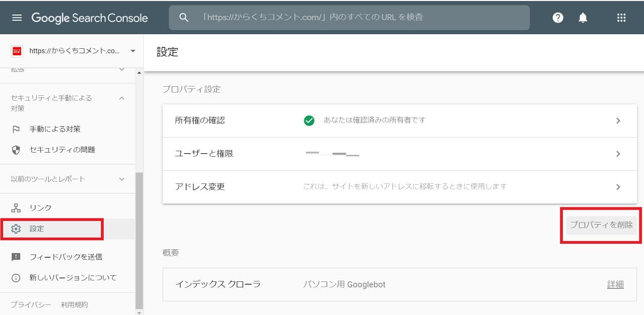Expand the 所有権の確認 row arrow
Image resolution: width=644 pixels, height=315 pixels.
(x=618, y=121)
